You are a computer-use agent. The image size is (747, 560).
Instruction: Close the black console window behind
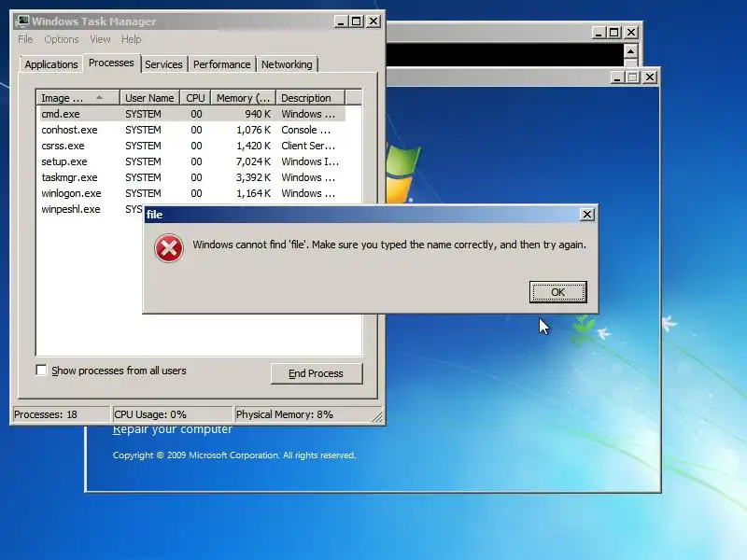631,33
